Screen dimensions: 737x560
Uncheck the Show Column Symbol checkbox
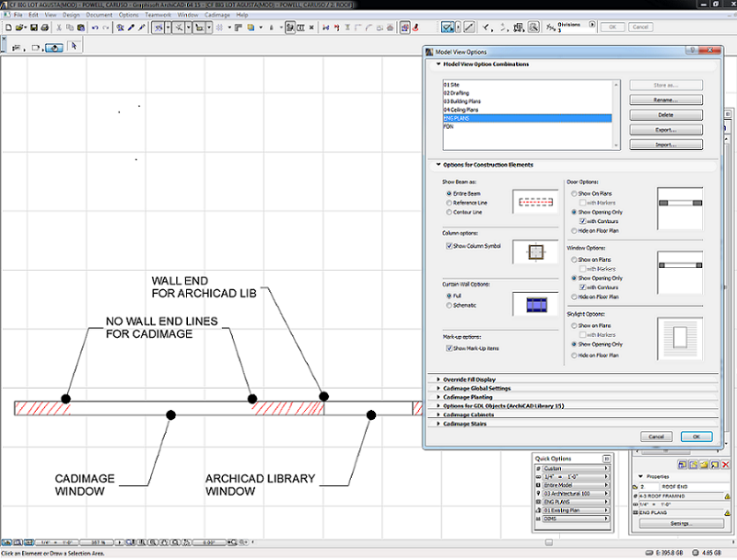449,246
